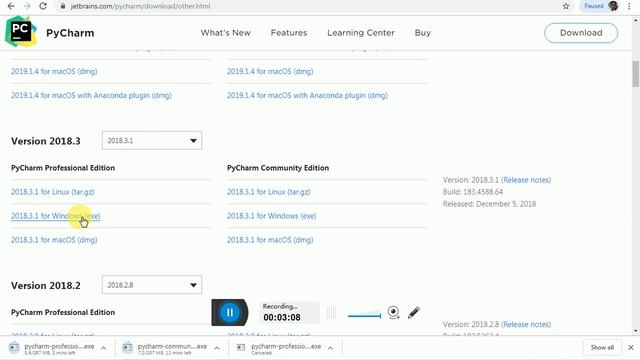This screenshot has height=360, width=640.
Task: Click the Version 2018.2 heading
Action: [x=46, y=286]
